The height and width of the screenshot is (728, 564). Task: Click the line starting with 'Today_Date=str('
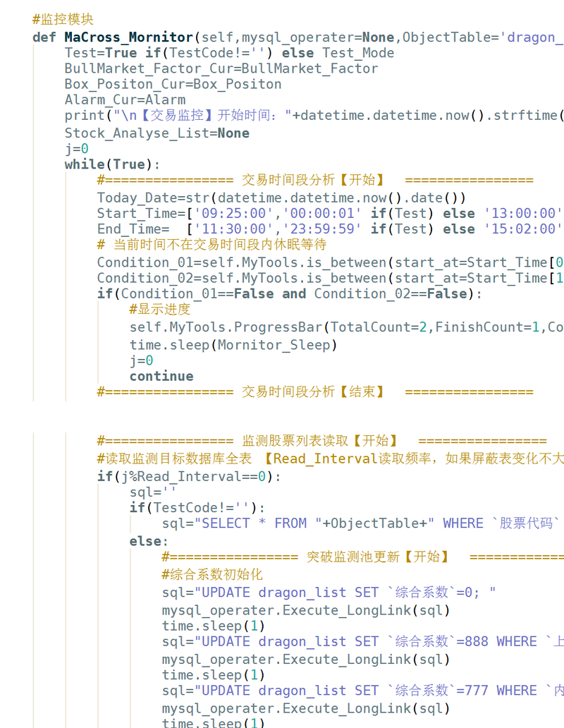(x=281, y=198)
